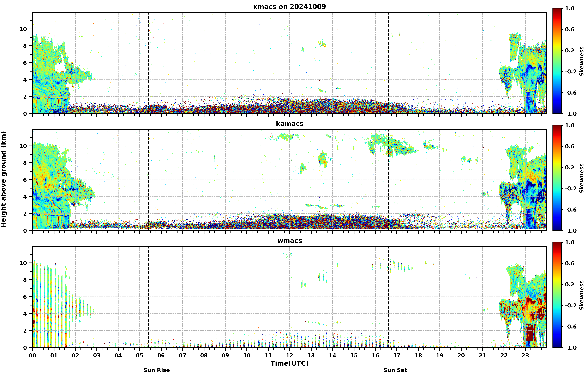The image size is (588, 377).
Task: Click the 4 km height tick of wmacs panel
Action: coord(25,314)
